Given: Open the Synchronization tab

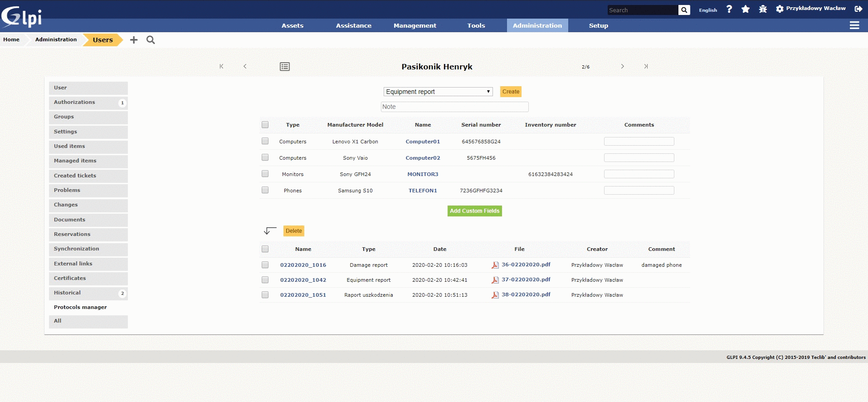Looking at the screenshot, I should pos(88,249).
